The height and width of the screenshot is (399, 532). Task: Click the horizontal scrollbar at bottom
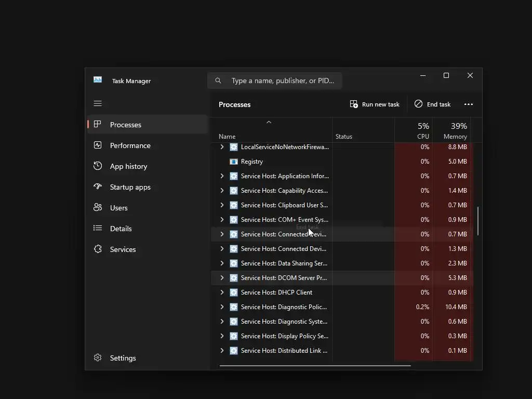click(315, 366)
